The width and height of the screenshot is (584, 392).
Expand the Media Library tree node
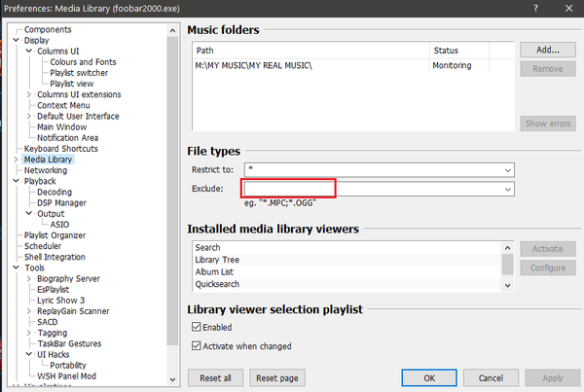point(17,160)
